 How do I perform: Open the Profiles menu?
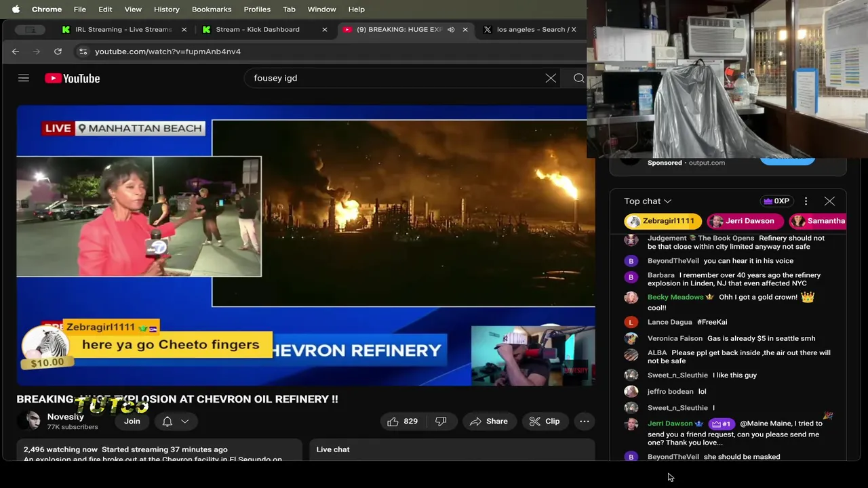(x=257, y=9)
